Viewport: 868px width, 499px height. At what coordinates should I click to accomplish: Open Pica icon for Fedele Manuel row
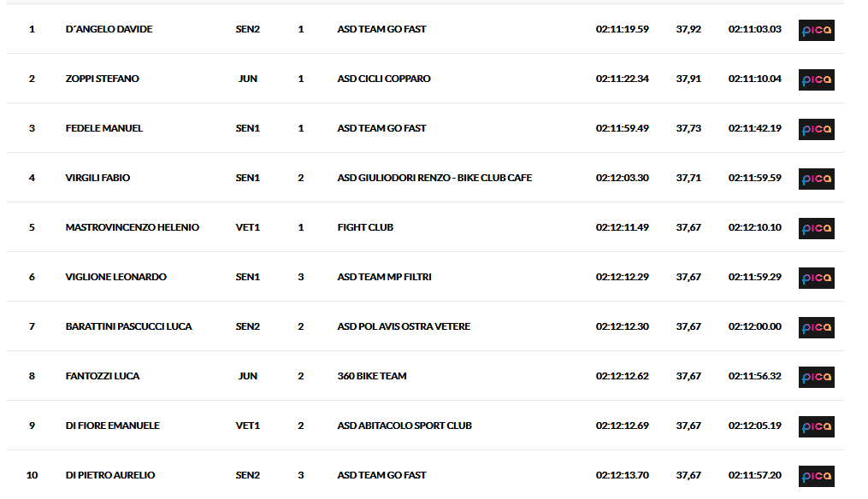tap(816, 129)
